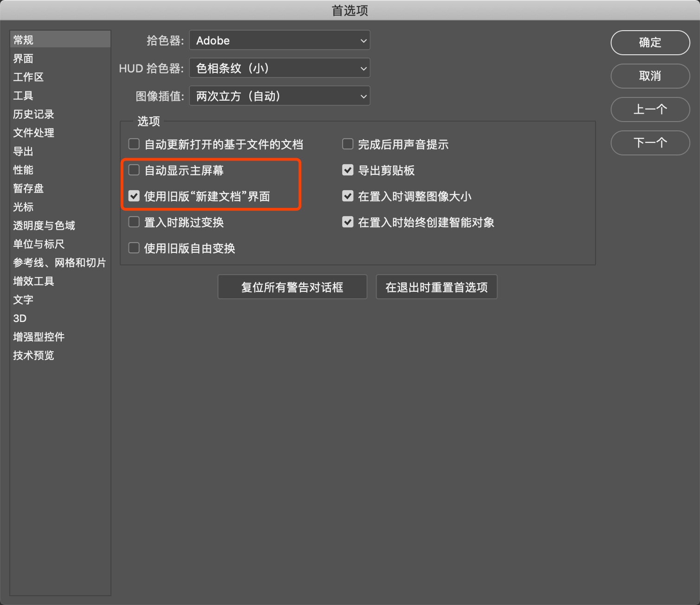Select 历史记录 in the sidebar

(60, 114)
